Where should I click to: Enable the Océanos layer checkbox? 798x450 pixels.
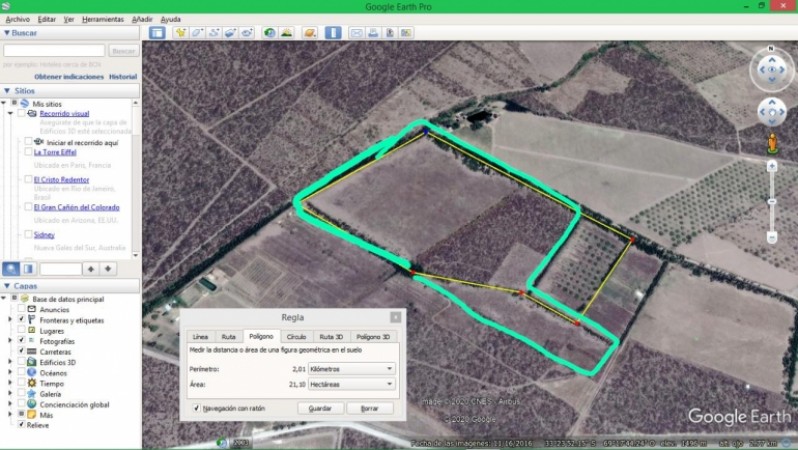click(x=21, y=373)
